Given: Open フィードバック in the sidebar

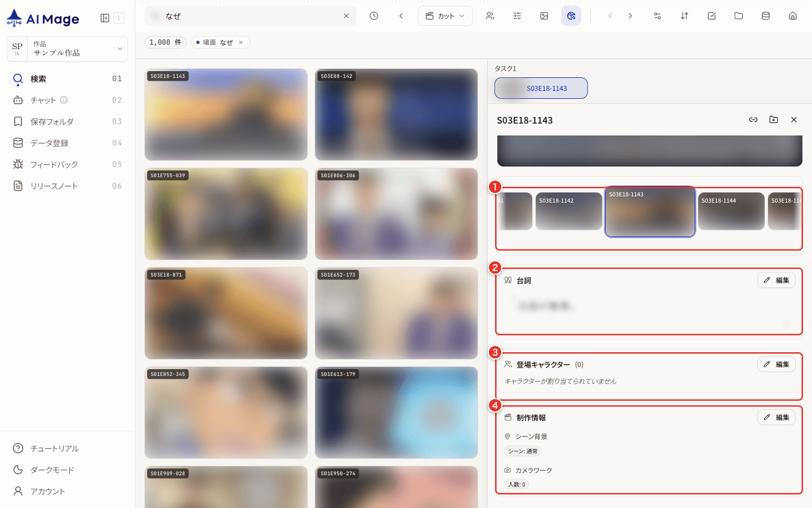Looking at the screenshot, I should coord(67,165).
